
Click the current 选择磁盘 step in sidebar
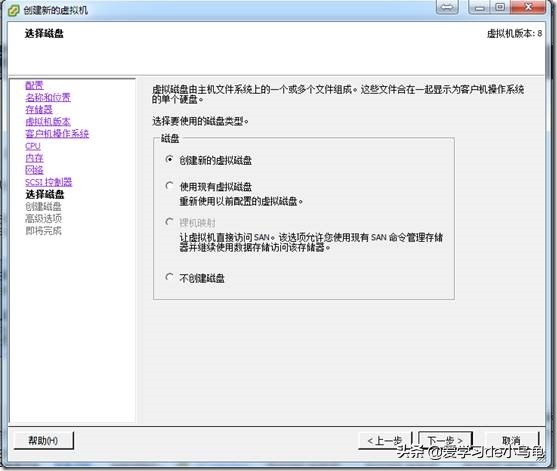[45, 194]
